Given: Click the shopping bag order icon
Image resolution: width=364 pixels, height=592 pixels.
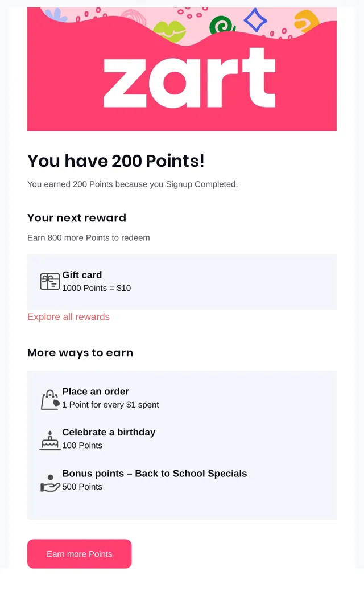Looking at the screenshot, I should coord(50,400).
